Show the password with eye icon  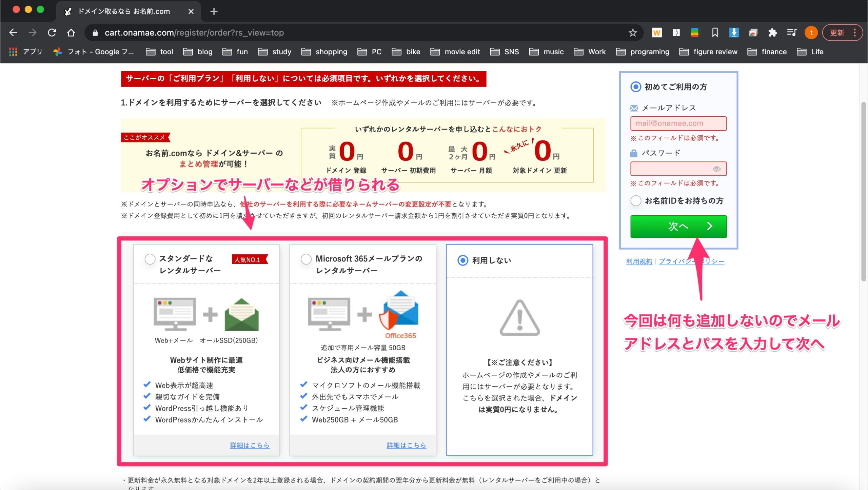coord(716,169)
